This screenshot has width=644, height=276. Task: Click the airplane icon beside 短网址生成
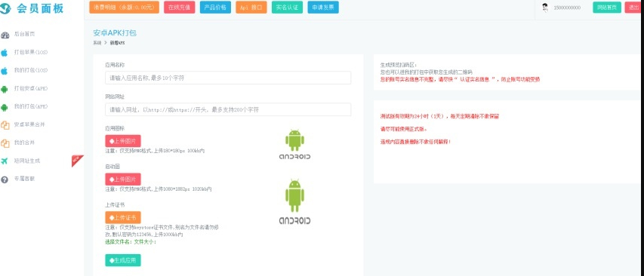pyautogui.click(x=5, y=161)
